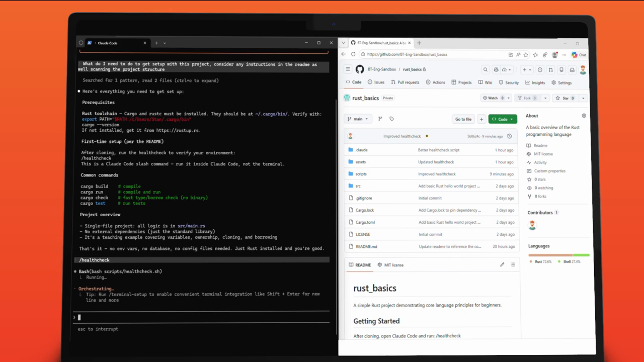
Task: Open Edge profile avatar icon
Action: [554, 55]
